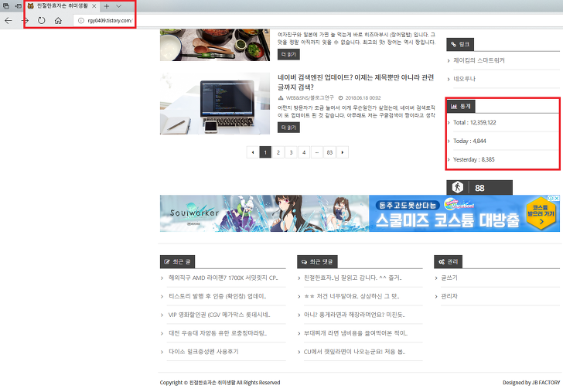Click the walking person visitor counter icon
Image resolution: width=563 pixels, height=392 pixels.
tap(458, 187)
